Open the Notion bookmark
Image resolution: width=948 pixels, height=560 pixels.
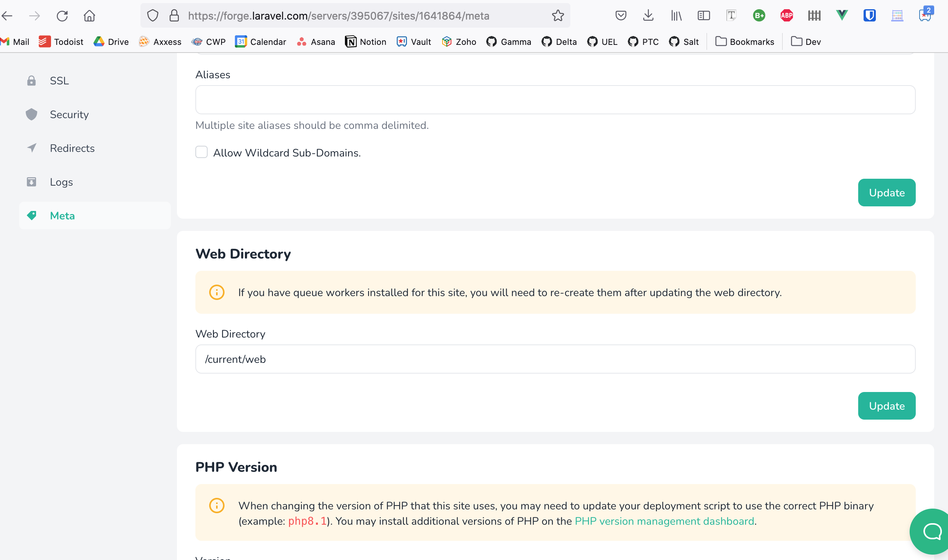tap(365, 41)
